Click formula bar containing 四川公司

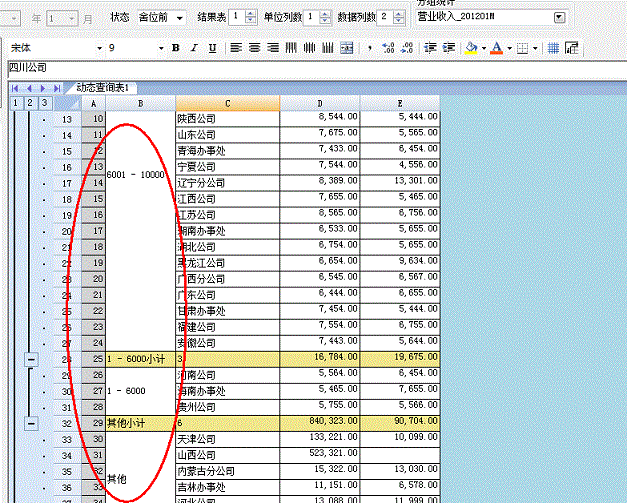point(317,68)
